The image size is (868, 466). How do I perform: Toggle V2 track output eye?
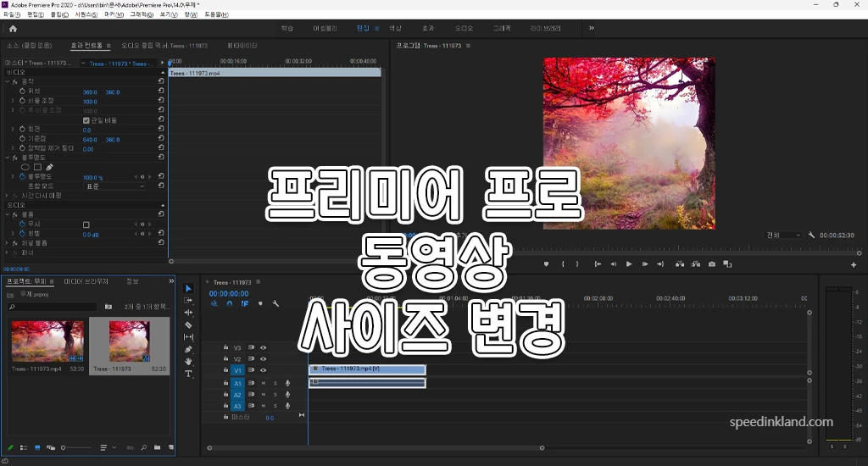[x=263, y=359]
